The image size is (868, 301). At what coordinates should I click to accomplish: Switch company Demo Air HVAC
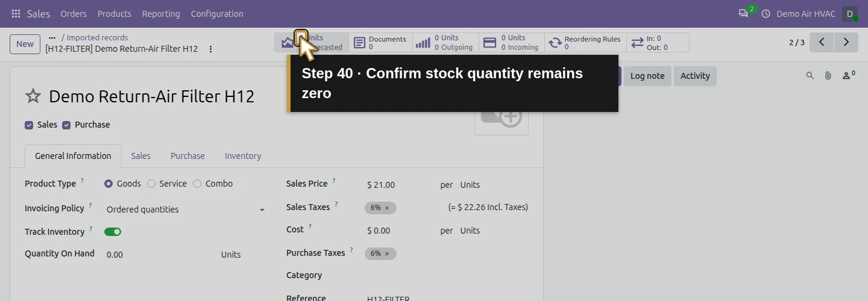(806, 13)
